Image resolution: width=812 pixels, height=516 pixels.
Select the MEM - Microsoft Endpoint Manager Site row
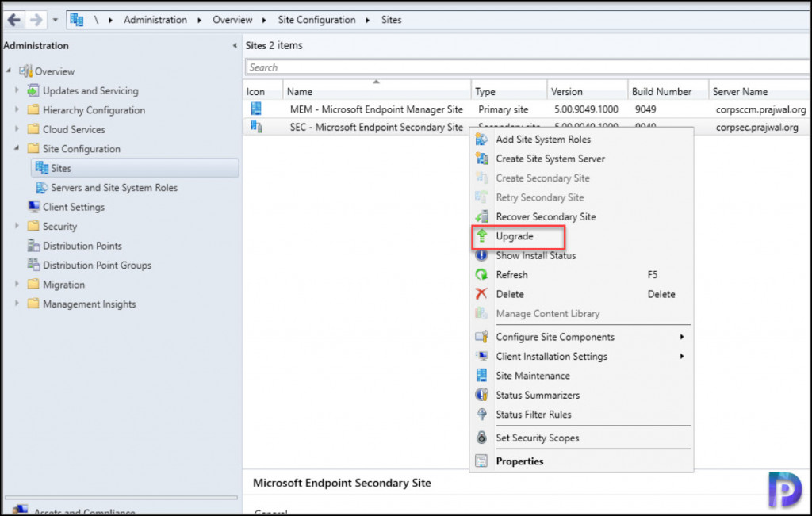pyautogui.click(x=526, y=109)
